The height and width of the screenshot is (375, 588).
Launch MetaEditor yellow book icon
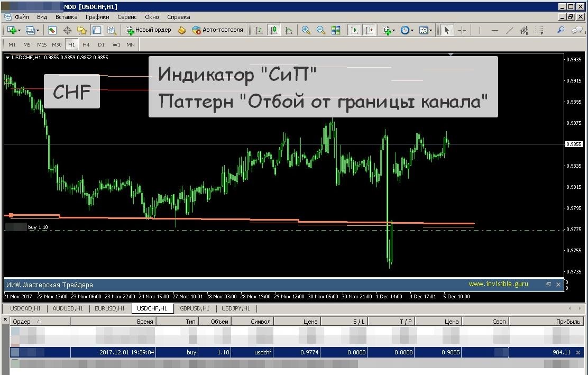pos(181,30)
